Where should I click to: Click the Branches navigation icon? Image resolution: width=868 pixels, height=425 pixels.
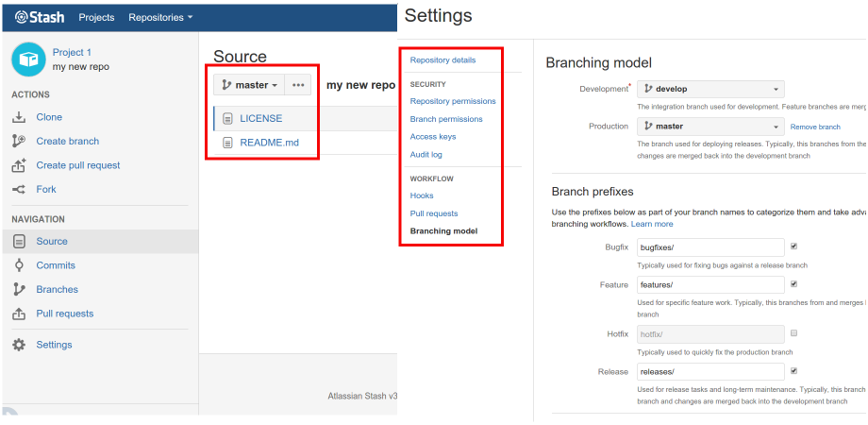click(19, 290)
